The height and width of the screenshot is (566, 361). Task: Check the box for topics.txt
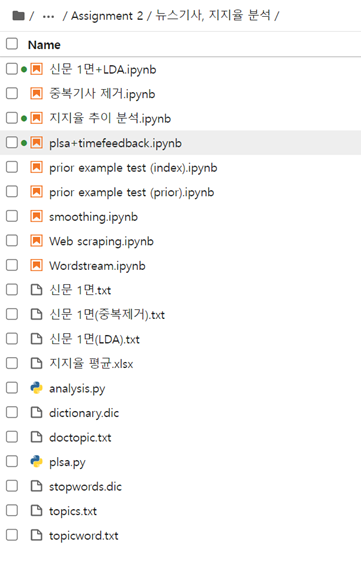12,510
